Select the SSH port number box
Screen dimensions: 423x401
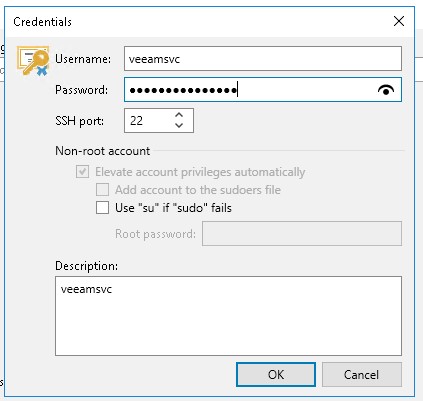(159, 120)
